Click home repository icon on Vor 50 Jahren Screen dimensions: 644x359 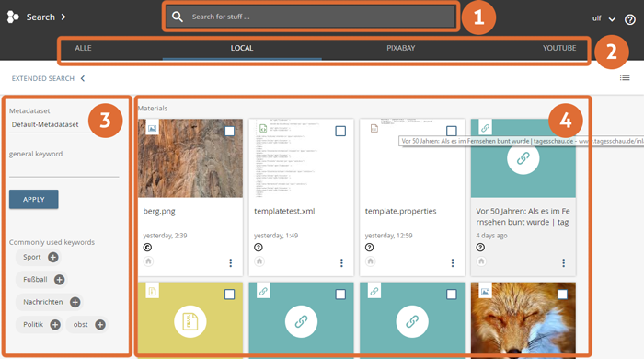481,261
